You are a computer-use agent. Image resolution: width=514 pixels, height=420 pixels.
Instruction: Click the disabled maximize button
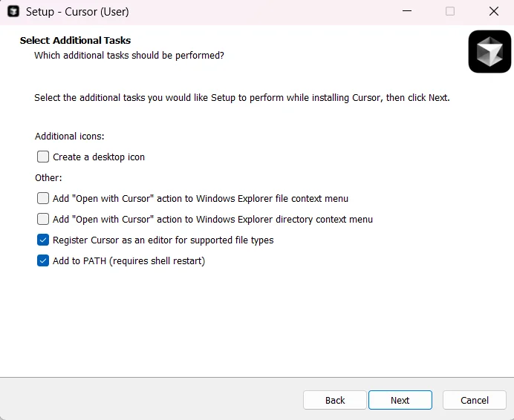coord(450,11)
